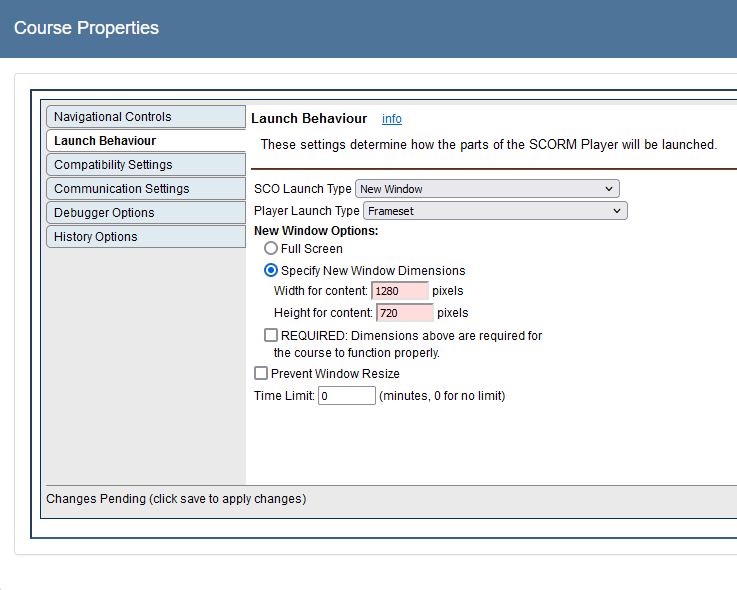Show the History Options tab
This screenshot has width=737, height=590.
[145, 237]
